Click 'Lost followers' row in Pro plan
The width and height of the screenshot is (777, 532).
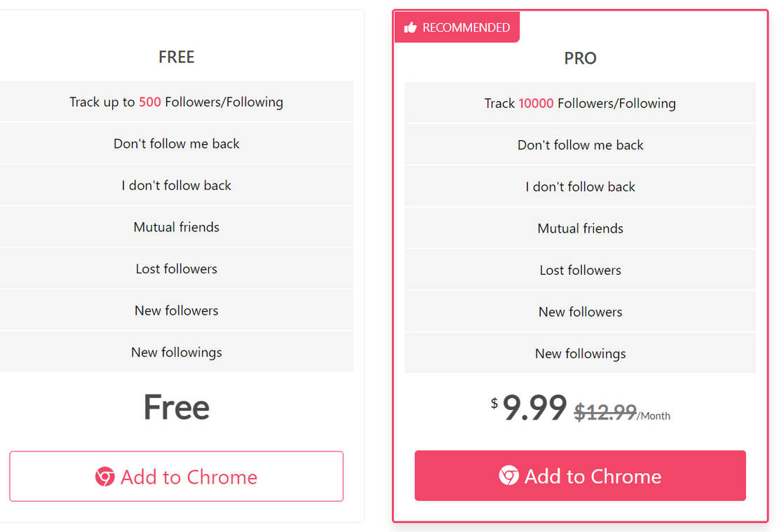[x=580, y=270]
